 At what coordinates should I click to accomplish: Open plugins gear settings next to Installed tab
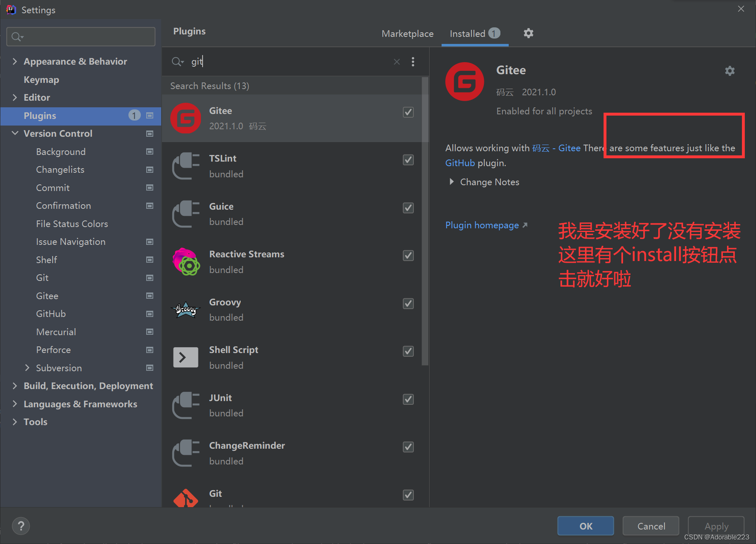528,33
